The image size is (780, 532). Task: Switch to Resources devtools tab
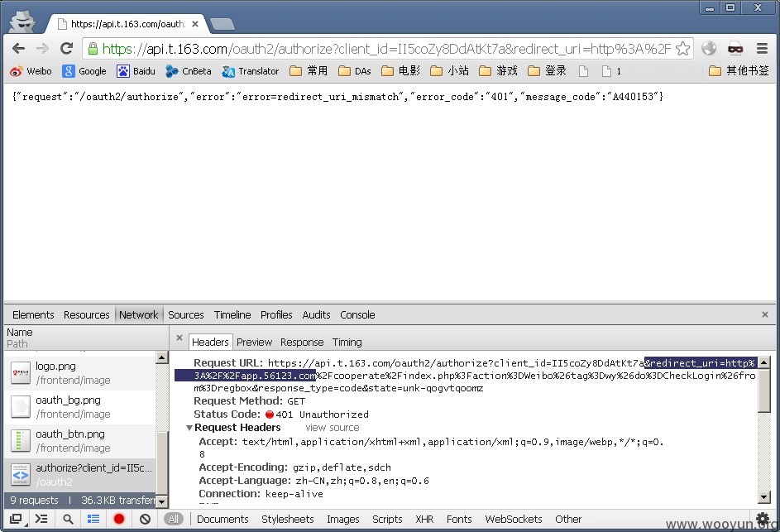click(x=87, y=314)
